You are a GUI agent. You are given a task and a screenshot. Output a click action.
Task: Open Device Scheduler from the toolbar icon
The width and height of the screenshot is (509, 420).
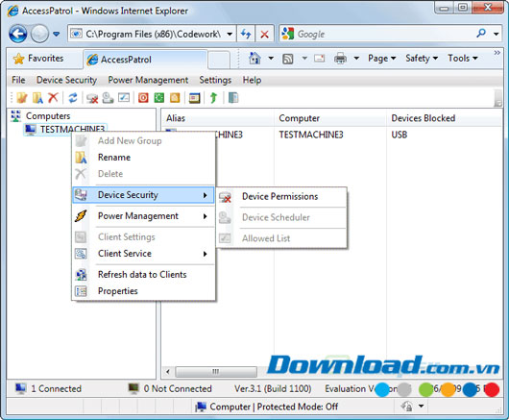click(108, 97)
